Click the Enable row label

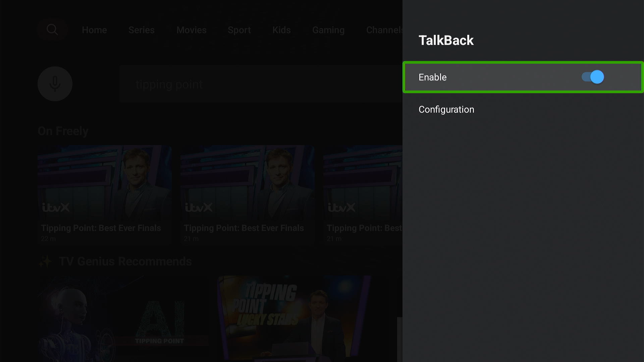tap(433, 77)
